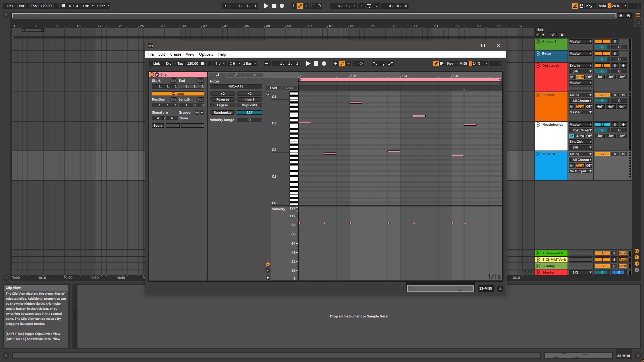This screenshot has width=644, height=362.
Task: Open the No Output dropdown on 22 MIDI
Action: click(x=580, y=171)
